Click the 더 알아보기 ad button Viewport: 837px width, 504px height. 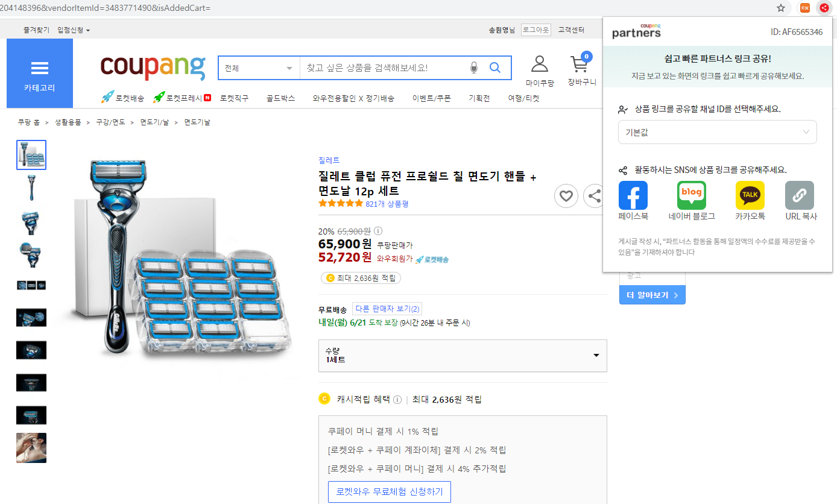[x=652, y=295]
